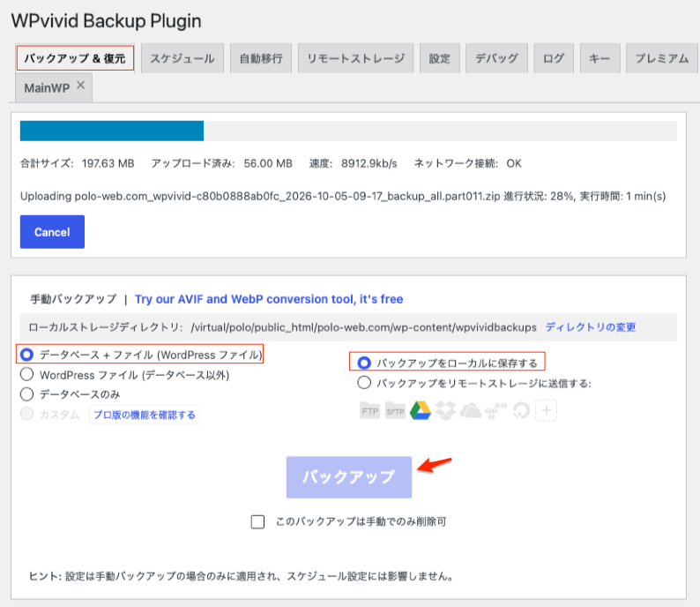Switch to the MainWP tab
This screenshot has width=700, height=607.
click(x=47, y=88)
